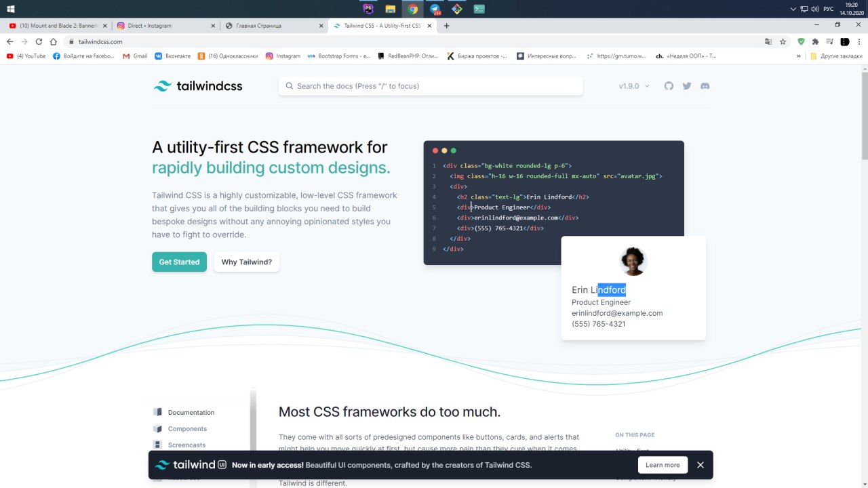Click the tailwindcss logo in header
The width and height of the screenshot is (868, 488).
198,86
